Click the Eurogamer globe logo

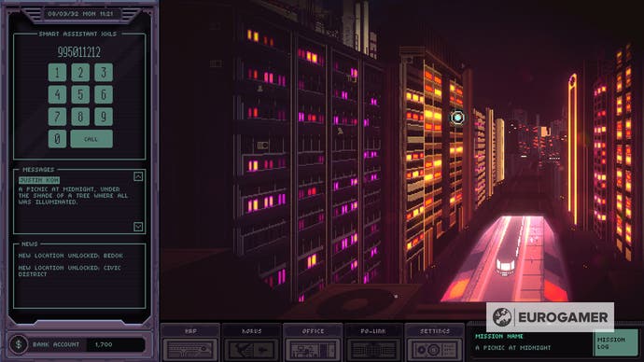click(x=502, y=317)
